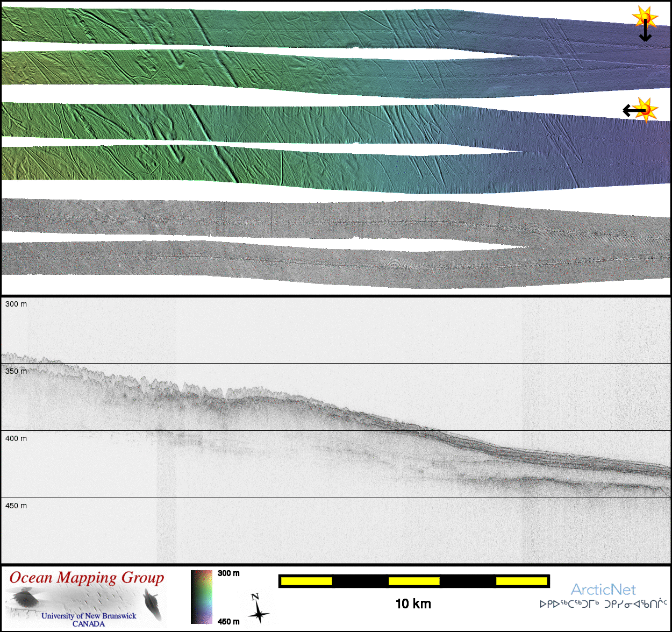
Task: Click the sun icon with left-pointing arrow
Action: click(647, 109)
